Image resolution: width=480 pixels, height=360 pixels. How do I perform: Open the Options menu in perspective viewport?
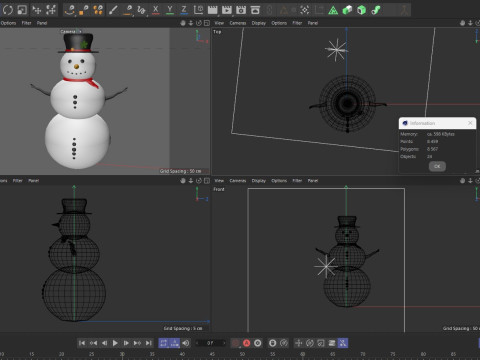[8, 23]
